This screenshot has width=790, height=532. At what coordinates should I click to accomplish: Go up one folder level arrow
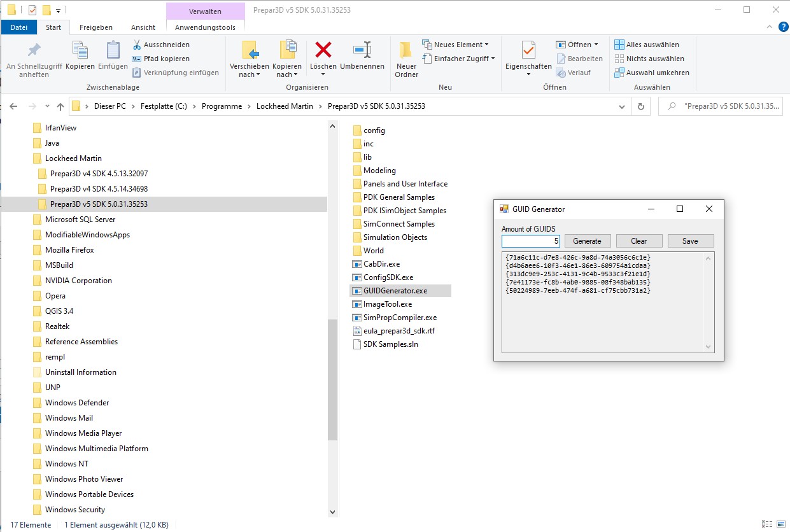[x=60, y=106]
